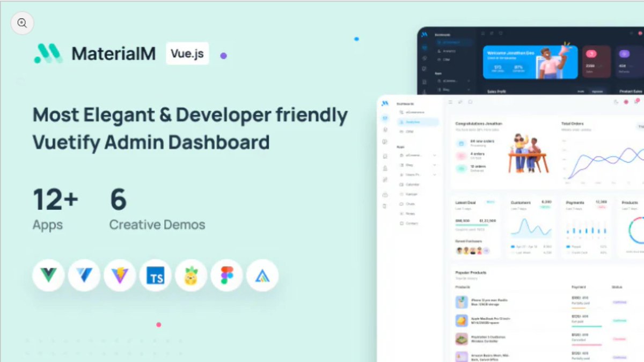Click the "Creative Demos" text

pyautogui.click(x=157, y=225)
